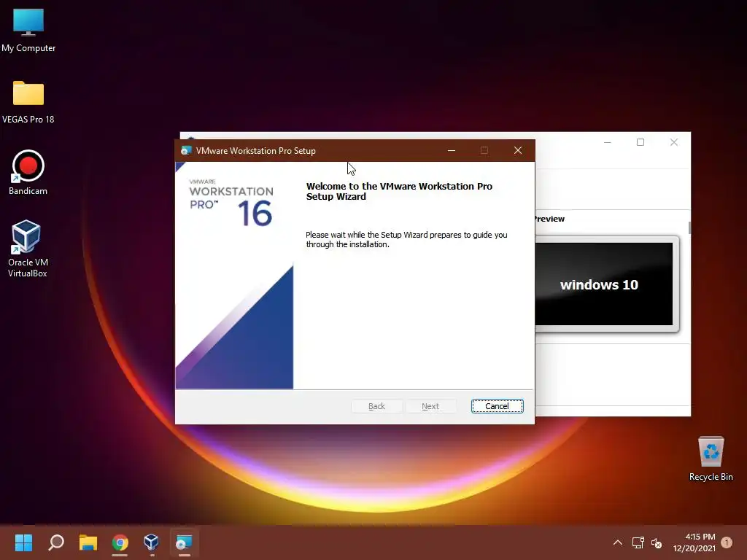This screenshot has width=747, height=560.
Task: Select the VMware installer taskbar icon
Action: (184, 542)
